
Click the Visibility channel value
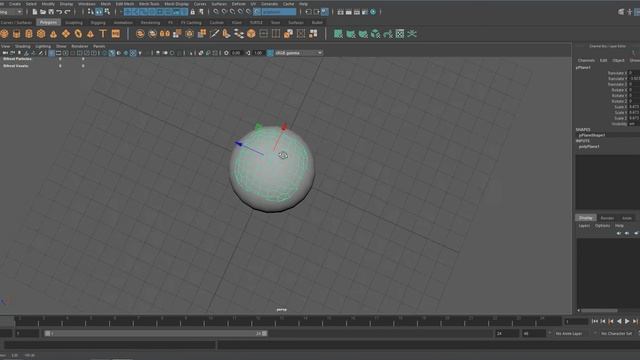[x=634, y=124]
